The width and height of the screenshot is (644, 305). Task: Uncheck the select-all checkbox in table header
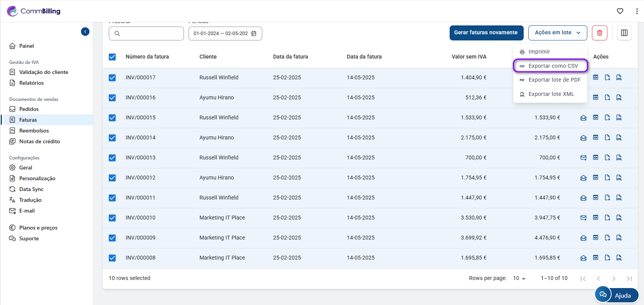tap(112, 57)
